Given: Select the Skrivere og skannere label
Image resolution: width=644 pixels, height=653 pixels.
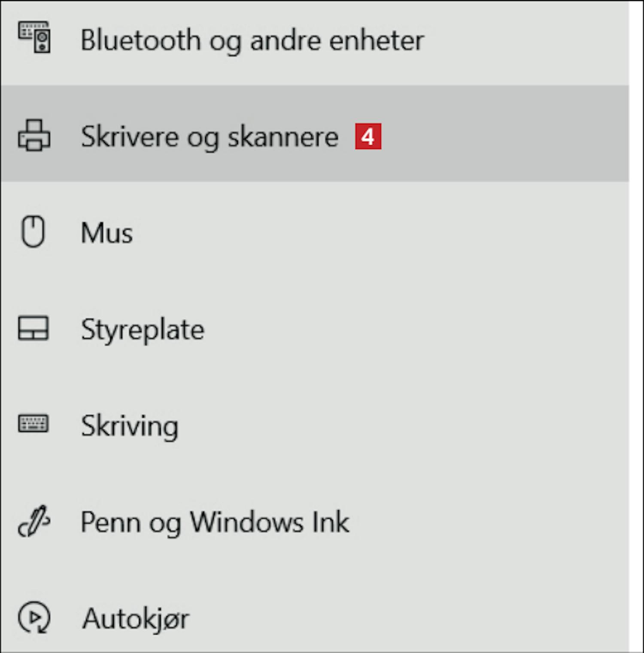Looking at the screenshot, I should coord(210,137).
